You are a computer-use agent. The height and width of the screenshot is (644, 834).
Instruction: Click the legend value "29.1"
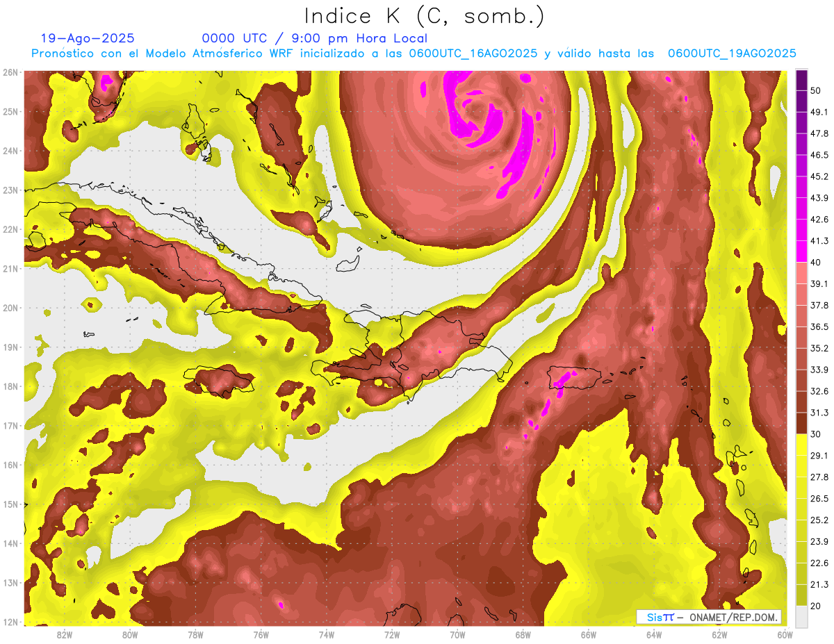819,455
